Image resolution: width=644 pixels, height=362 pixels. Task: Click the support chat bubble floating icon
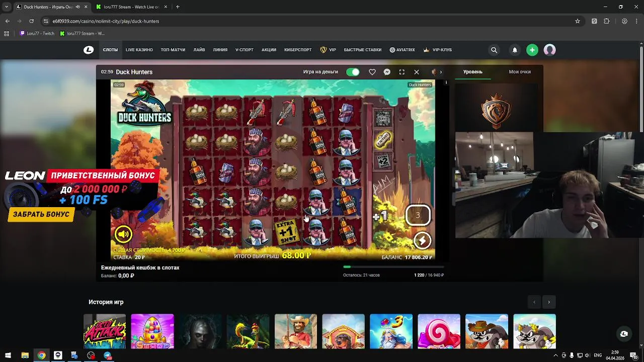click(624, 334)
